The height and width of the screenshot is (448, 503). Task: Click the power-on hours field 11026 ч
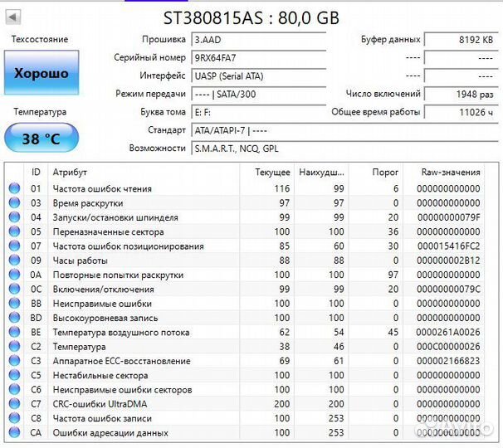(x=461, y=112)
